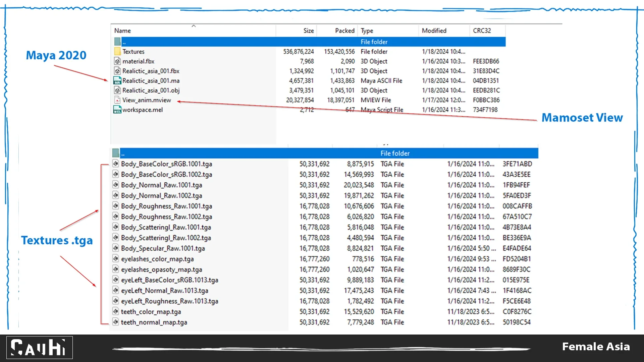This screenshot has height=362, width=644.
Task: Click the CRC32 value 3FE71ABD
Action: [517, 164]
